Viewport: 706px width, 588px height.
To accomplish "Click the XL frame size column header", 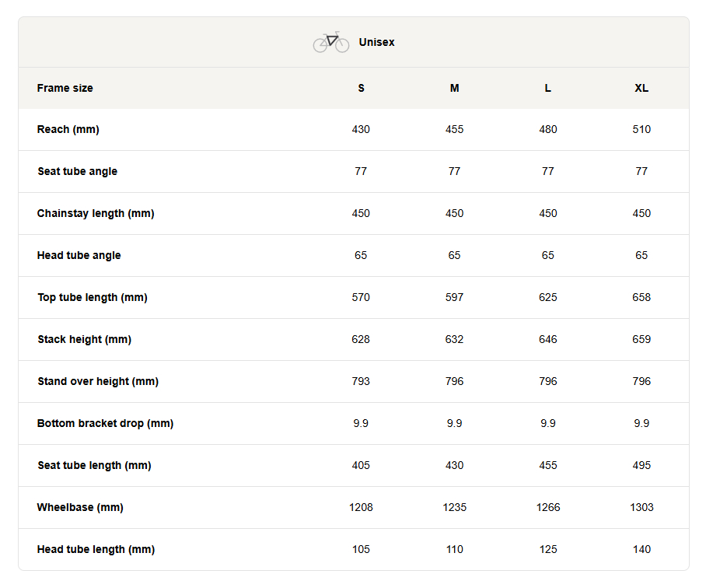I will click(x=641, y=88).
